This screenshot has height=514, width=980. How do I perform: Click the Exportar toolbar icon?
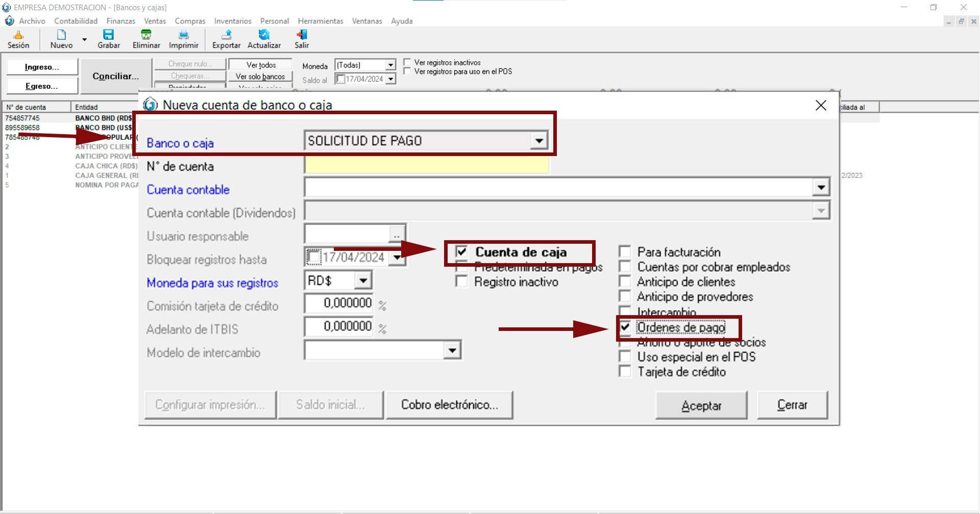[226, 35]
